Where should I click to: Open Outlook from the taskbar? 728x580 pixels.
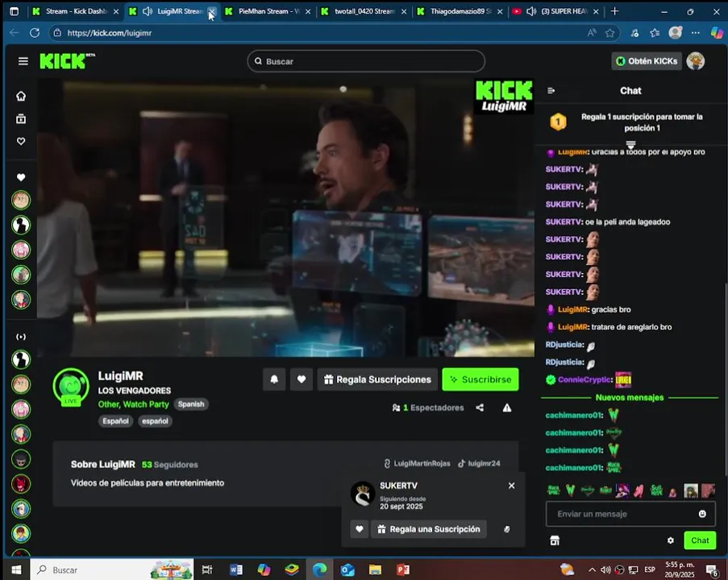coord(347,570)
